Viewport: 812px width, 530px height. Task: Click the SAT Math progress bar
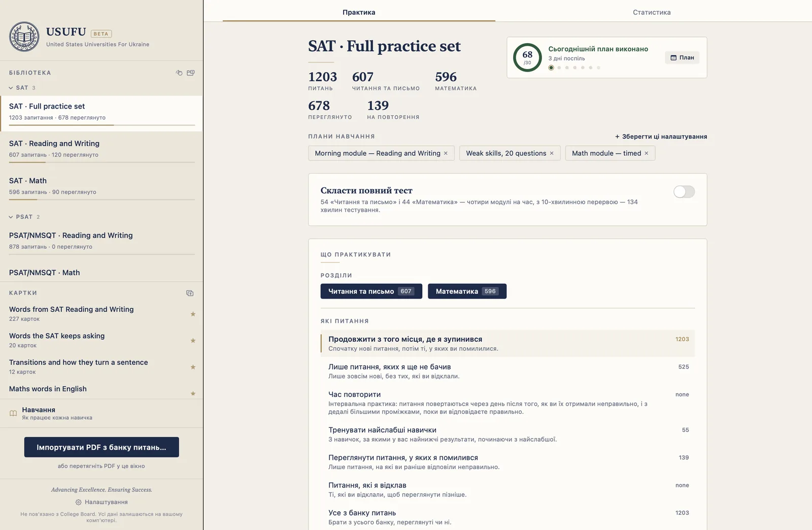(x=101, y=200)
